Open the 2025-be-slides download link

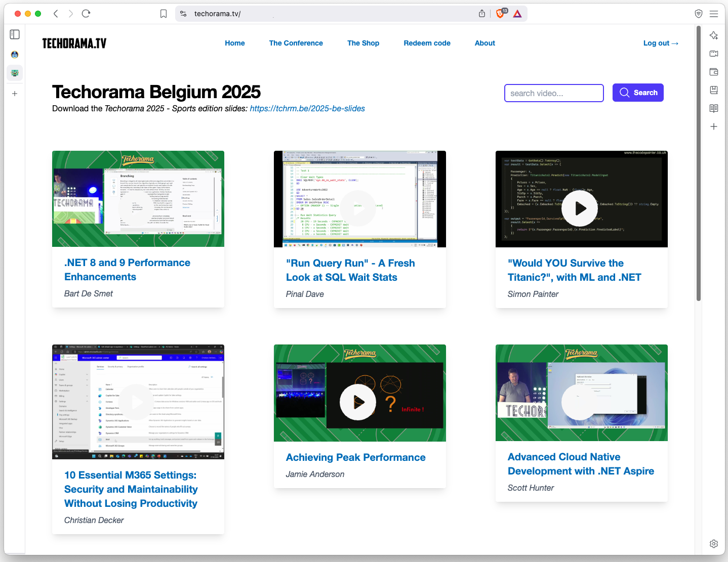point(307,108)
